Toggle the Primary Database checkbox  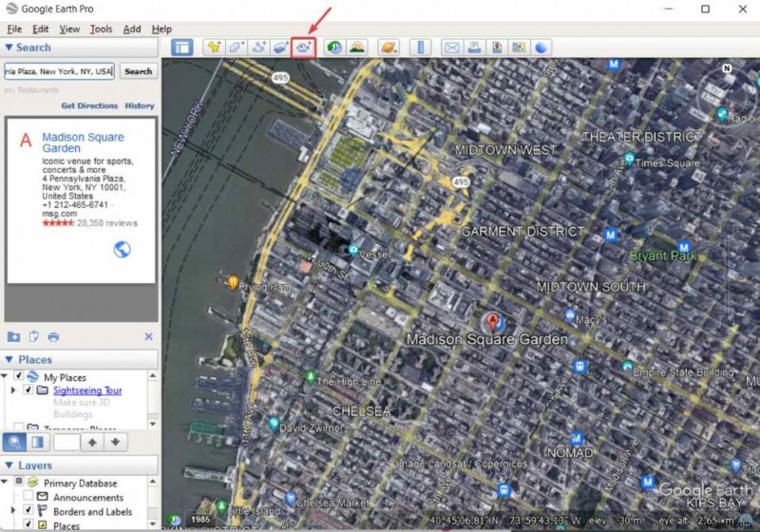(x=19, y=481)
